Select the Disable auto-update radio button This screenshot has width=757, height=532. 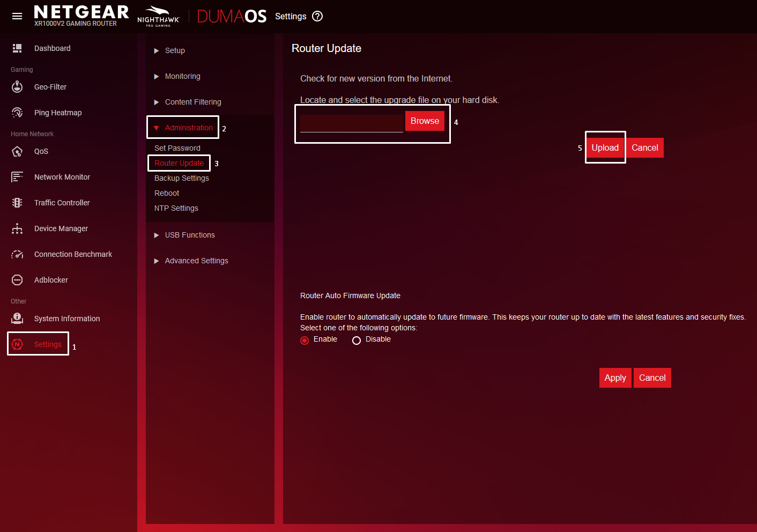point(357,341)
